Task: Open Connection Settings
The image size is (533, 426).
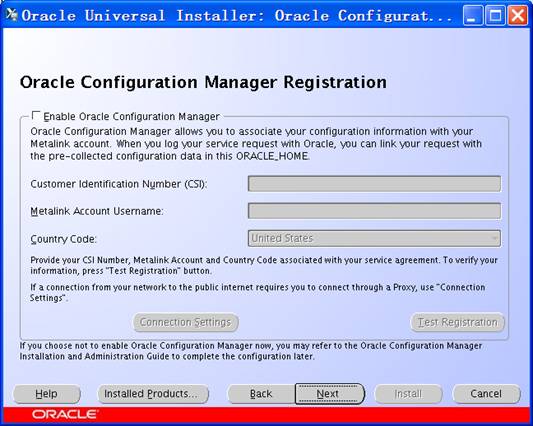Action: [186, 322]
